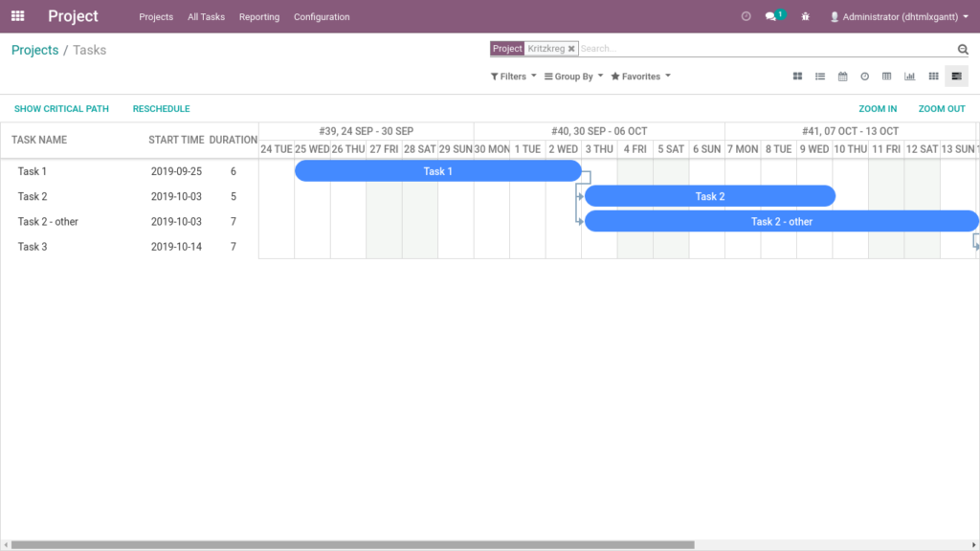Open the Configuration menu
Viewport: 980px width, 551px height.
(322, 16)
